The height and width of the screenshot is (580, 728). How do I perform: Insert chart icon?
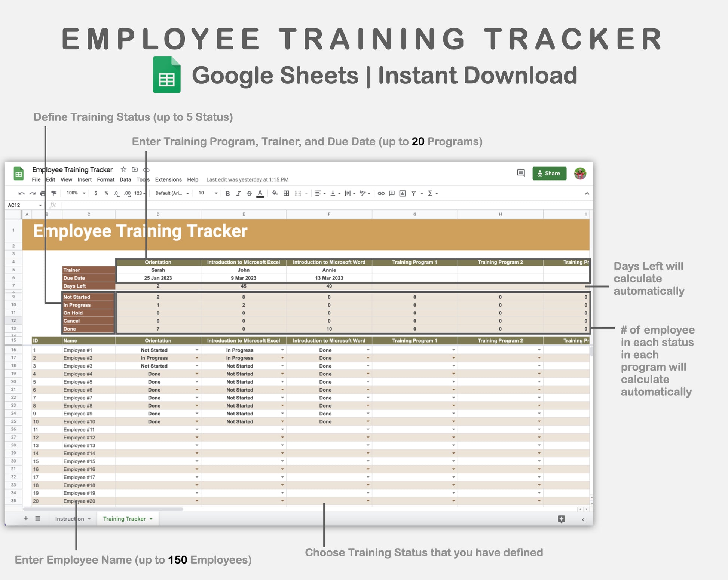click(x=403, y=193)
